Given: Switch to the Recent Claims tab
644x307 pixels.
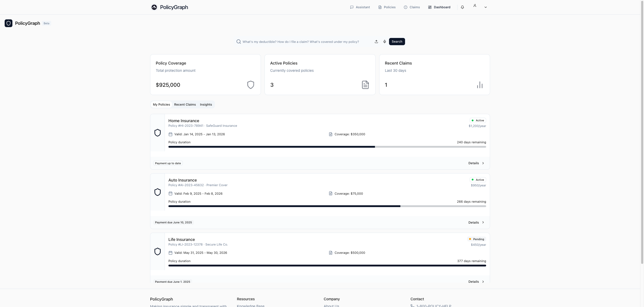Looking at the screenshot, I should point(185,105).
